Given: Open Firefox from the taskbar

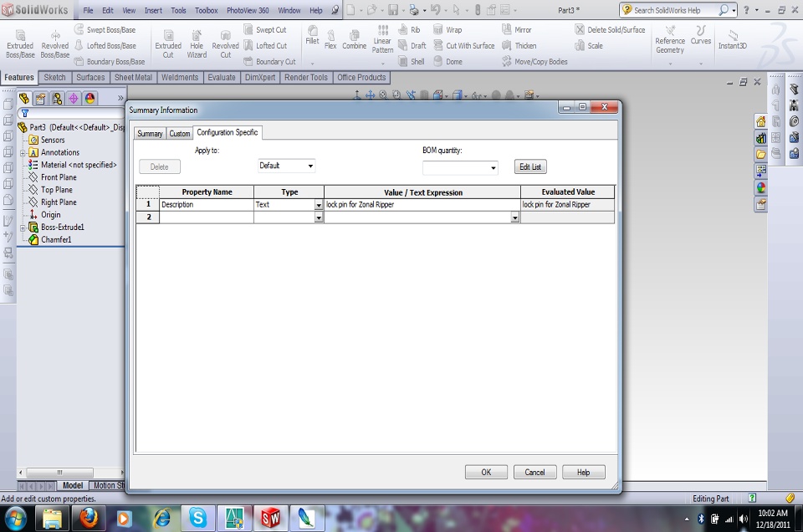Looking at the screenshot, I should click(89, 518).
